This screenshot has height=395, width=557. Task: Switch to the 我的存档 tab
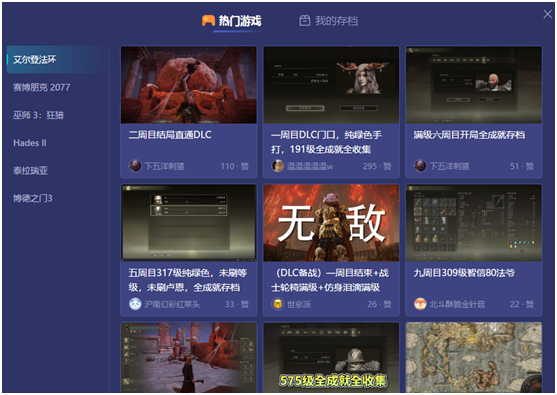pos(328,21)
